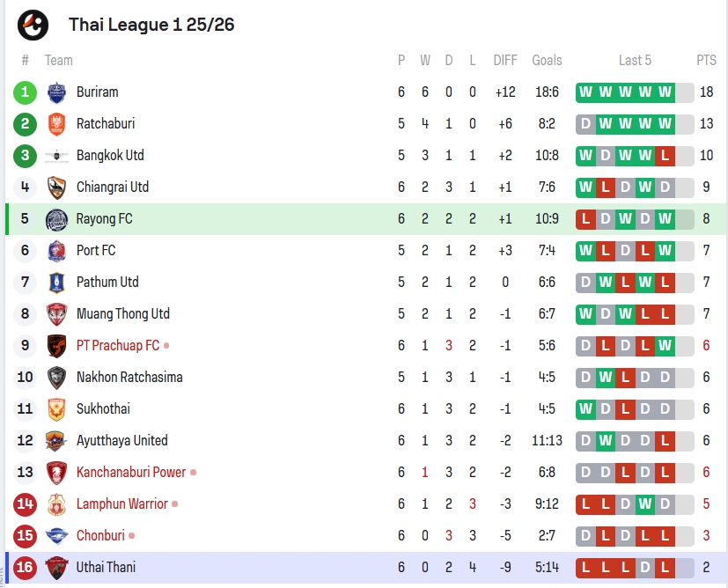The height and width of the screenshot is (588, 728).
Task: Click Buriram's most recent W result box
Action: [665, 92]
